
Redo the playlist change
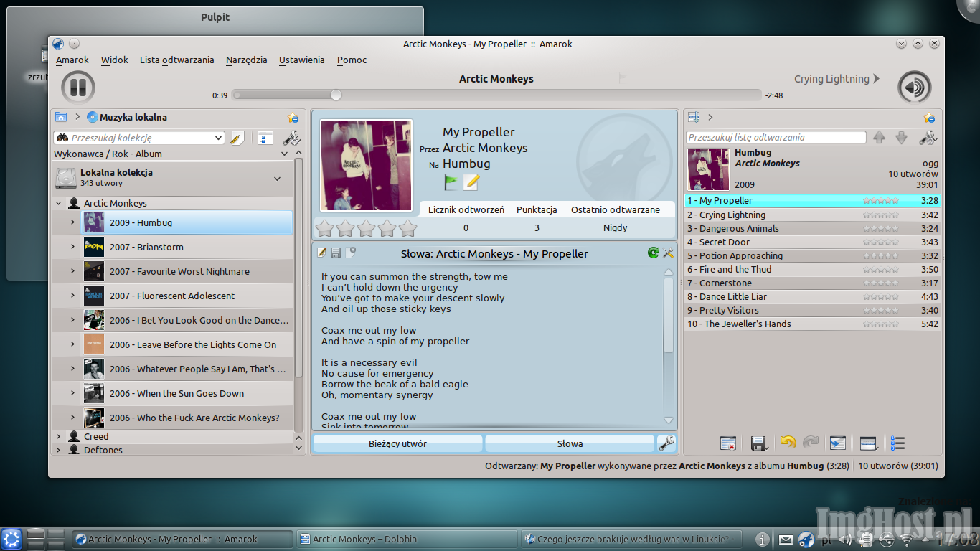click(x=811, y=443)
